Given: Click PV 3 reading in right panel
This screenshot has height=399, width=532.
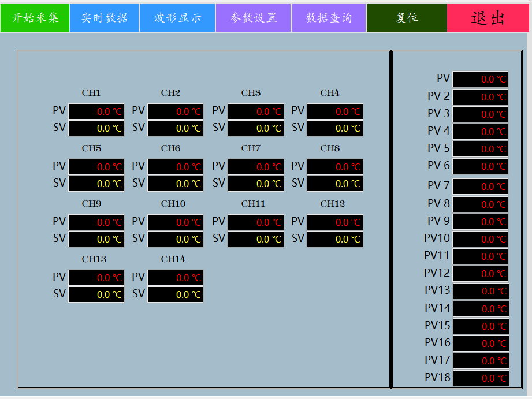Looking at the screenshot, I should (481, 114).
